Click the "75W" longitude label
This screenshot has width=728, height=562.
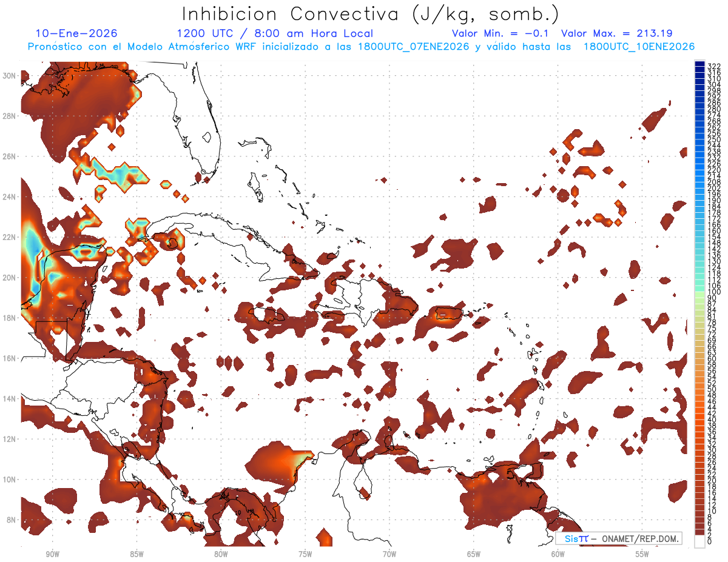coord(305,554)
